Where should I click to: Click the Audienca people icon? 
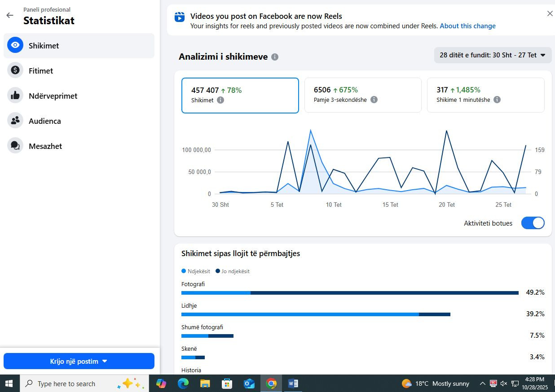click(x=15, y=121)
